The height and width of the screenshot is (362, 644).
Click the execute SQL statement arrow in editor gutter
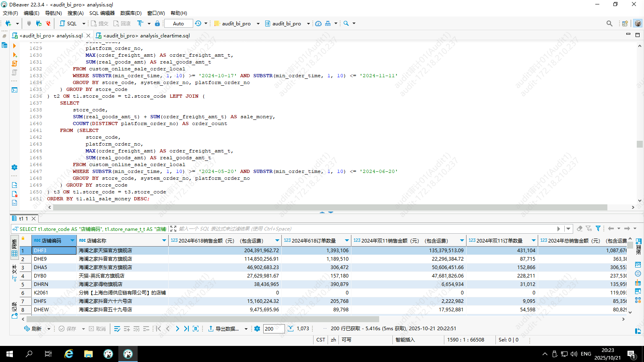[14, 46]
